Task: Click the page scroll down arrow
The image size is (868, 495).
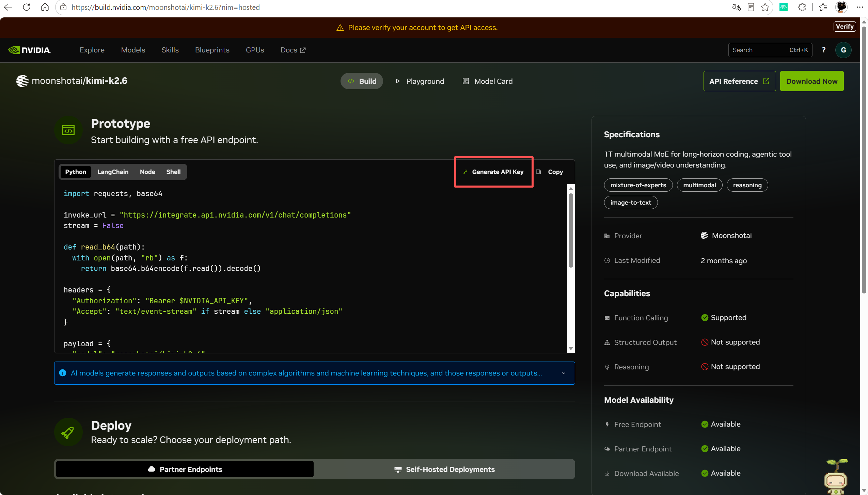Action: [x=864, y=491]
